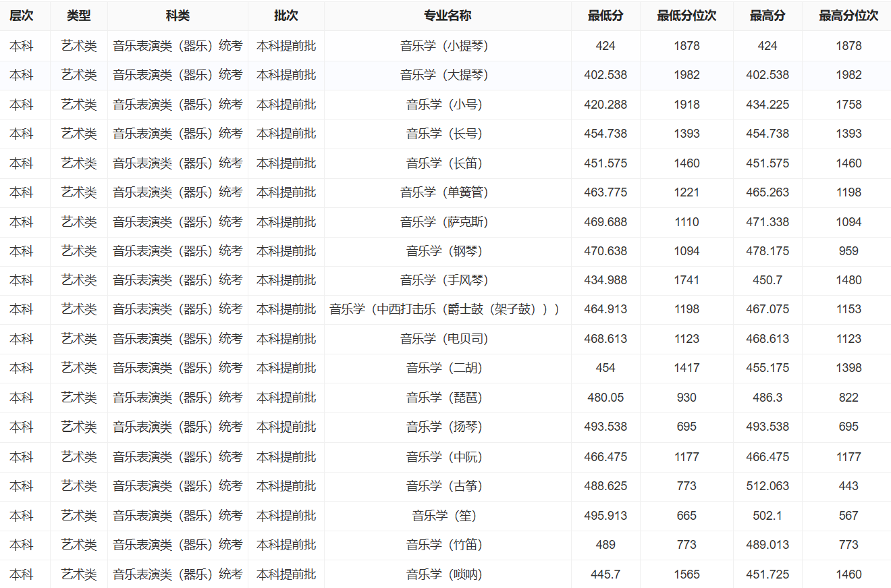Click the 1565 rank value

(686, 574)
